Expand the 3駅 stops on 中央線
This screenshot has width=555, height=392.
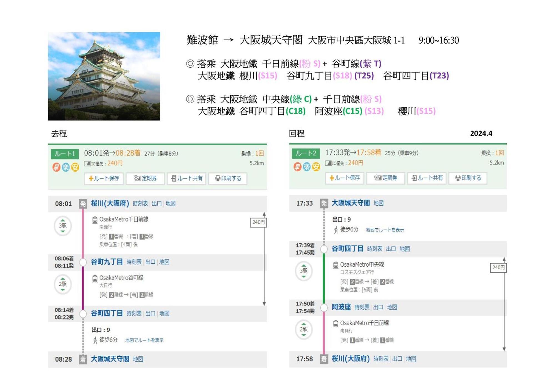pos(304,270)
